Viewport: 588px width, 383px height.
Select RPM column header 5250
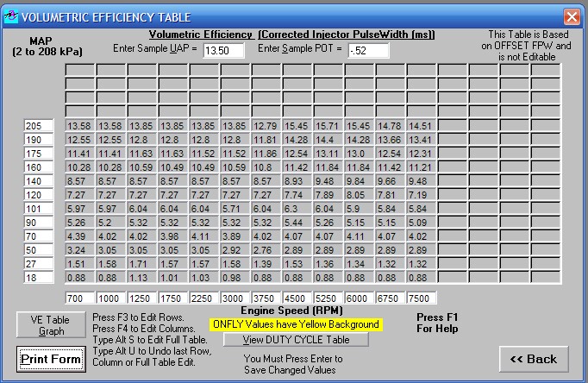pos(328,298)
